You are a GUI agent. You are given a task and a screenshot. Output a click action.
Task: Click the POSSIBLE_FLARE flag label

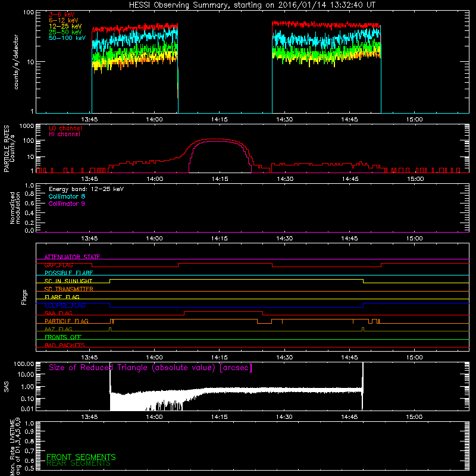(68, 273)
